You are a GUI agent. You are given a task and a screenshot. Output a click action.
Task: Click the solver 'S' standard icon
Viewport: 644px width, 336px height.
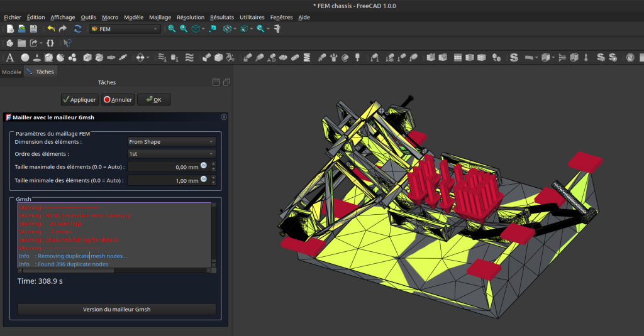pos(514,57)
